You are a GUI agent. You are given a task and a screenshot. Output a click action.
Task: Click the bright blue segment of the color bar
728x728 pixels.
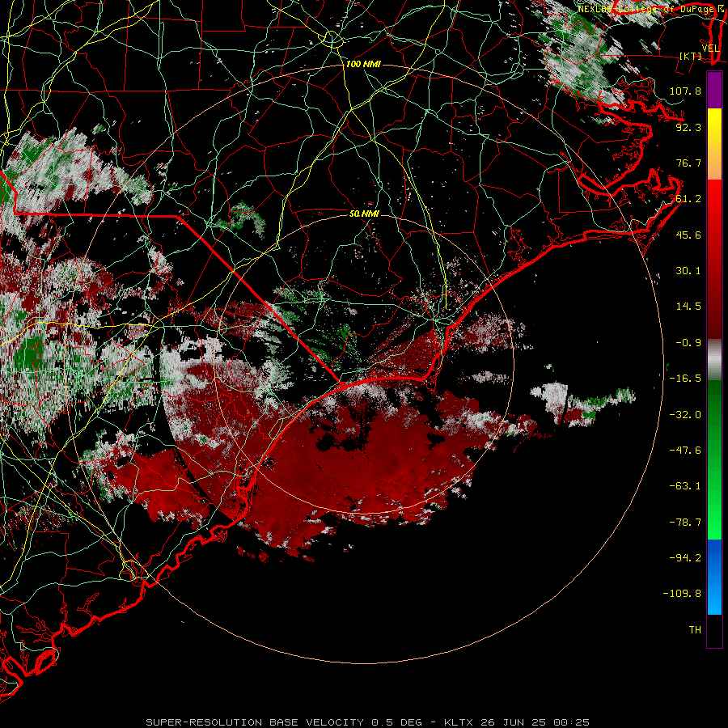click(714, 577)
